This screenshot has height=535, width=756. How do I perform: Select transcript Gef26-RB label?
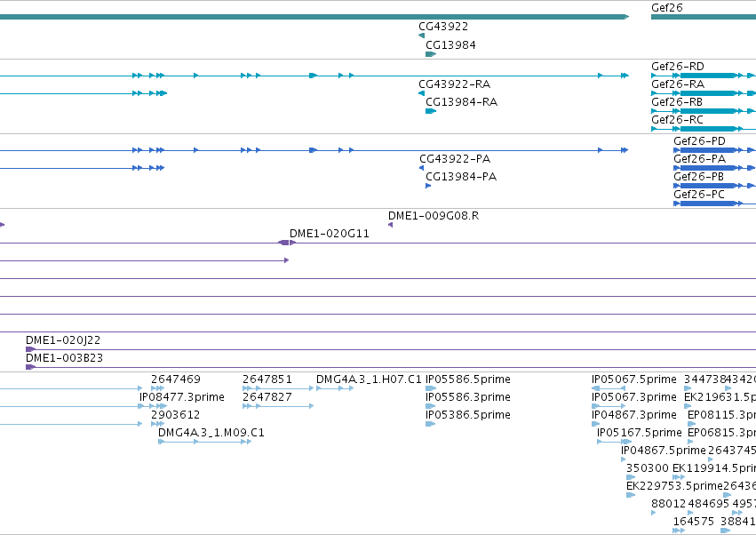[677, 102]
